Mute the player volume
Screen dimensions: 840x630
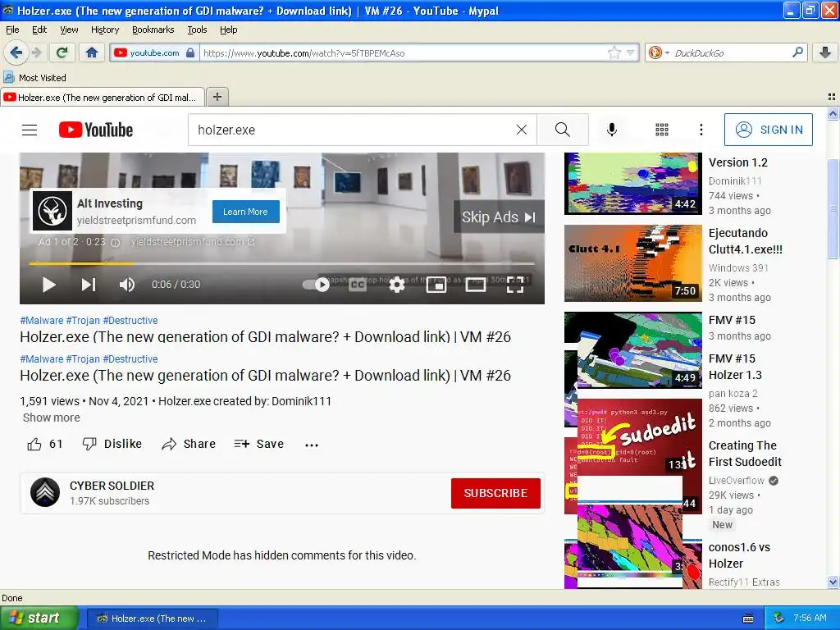click(127, 285)
